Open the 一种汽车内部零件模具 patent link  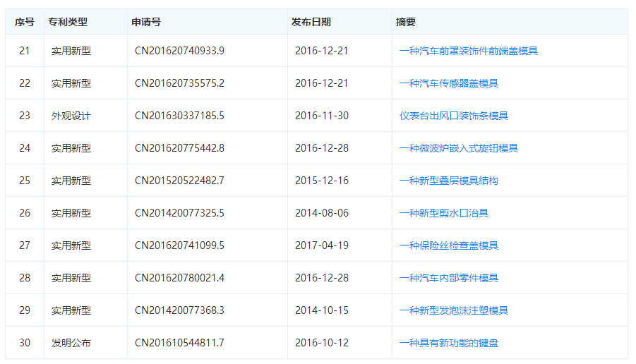pos(449,278)
